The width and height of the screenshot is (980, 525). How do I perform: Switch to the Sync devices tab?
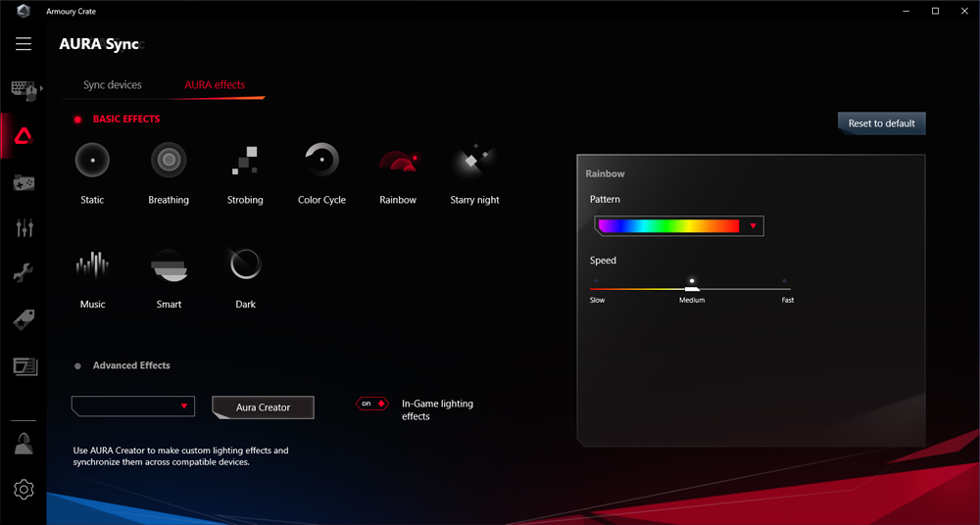(113, 85)
